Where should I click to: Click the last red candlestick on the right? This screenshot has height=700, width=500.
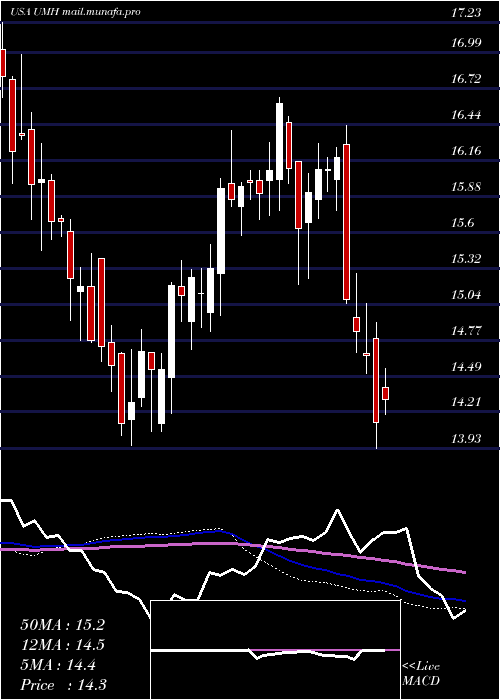click(x=386, y=393)
